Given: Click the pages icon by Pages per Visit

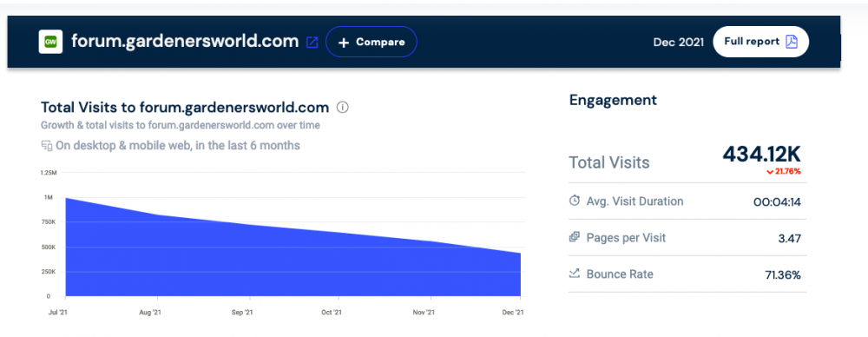Looking at the screenshot, I should [575, 237].
